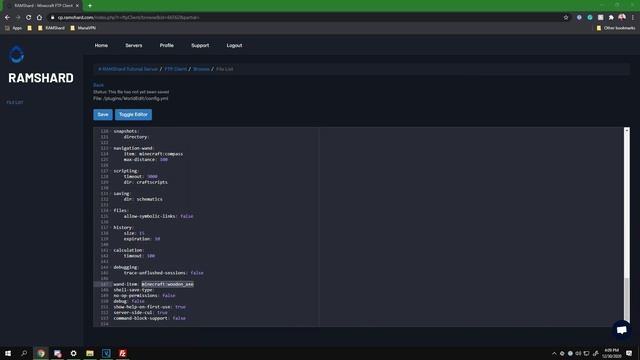640x360 pixels.
Task: Open a new browser tab
Action: pyautogui.click(x=90, y=6)
